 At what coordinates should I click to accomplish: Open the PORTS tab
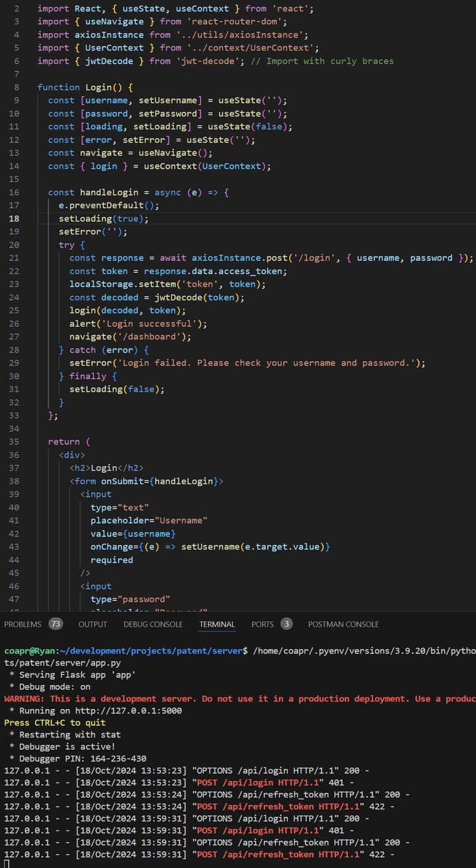(263, 624)
